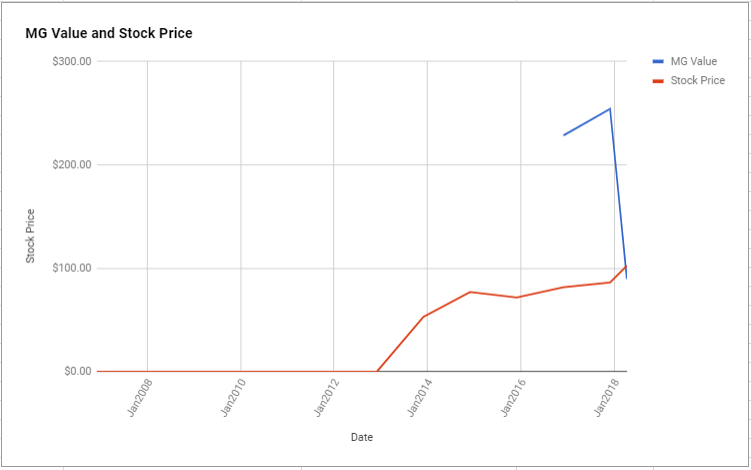Image resolution: width=751 pixels, height=470 pixels.
Task: Select the $300.00 axis label
Action: [x=72, y=61]
